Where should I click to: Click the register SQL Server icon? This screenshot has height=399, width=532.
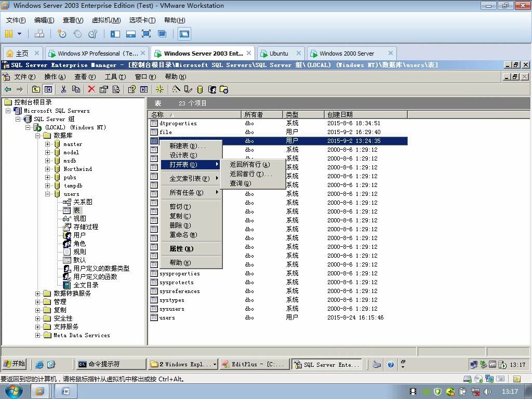[x=188, y=89]
